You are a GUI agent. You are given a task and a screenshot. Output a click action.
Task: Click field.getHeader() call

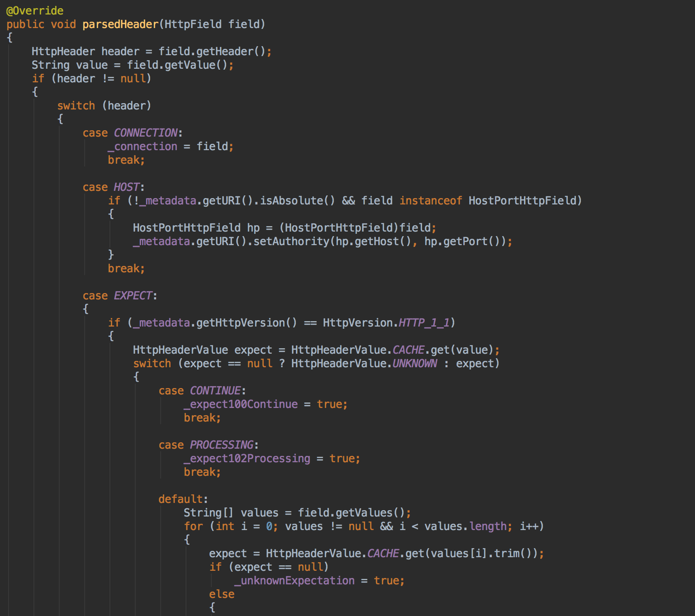tap(212, 51)
